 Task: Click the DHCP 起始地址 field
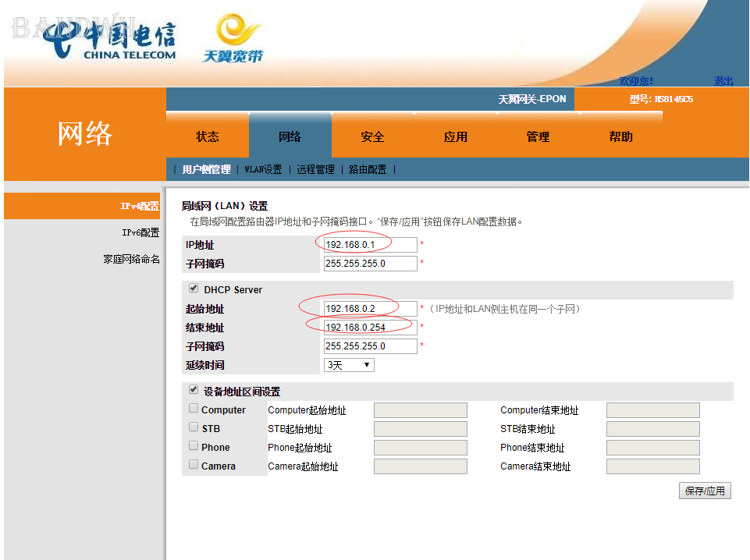[x=370, y=309]
